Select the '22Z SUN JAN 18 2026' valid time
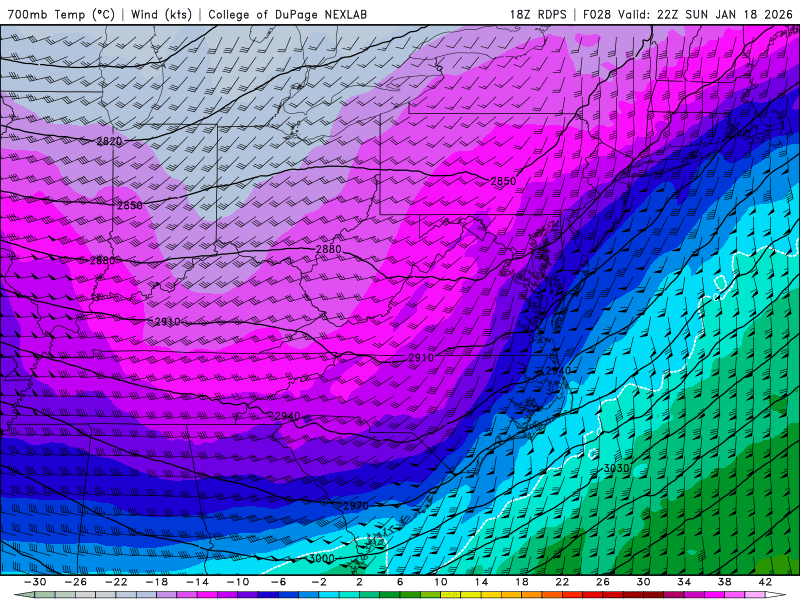800x600 pixels. pos(724,14)
